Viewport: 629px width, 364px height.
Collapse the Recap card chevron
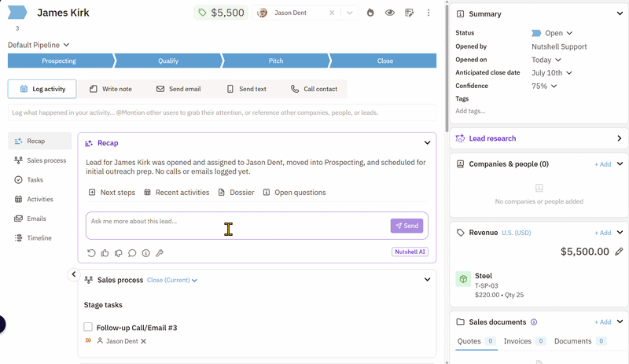pyautogui.click(x=427, y=143)
